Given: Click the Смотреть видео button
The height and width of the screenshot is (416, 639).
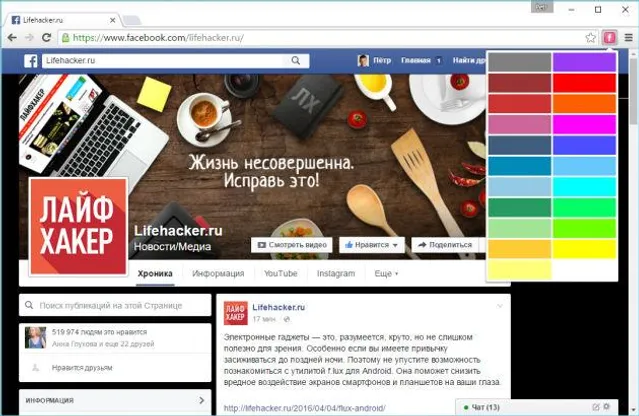Looking at the screenshot, I should [x=292, y=245].
